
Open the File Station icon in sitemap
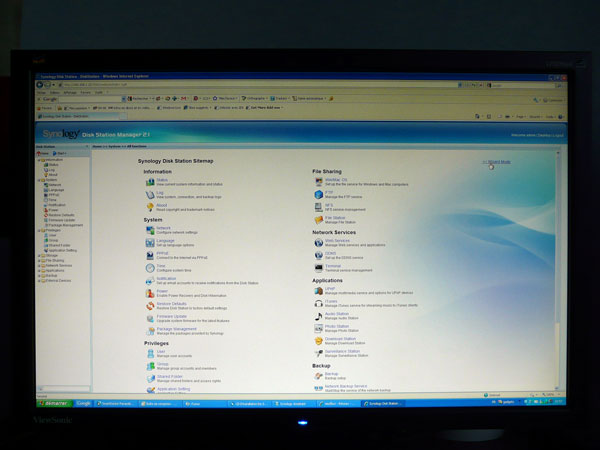pyautogui.click(x=319, y=220)
